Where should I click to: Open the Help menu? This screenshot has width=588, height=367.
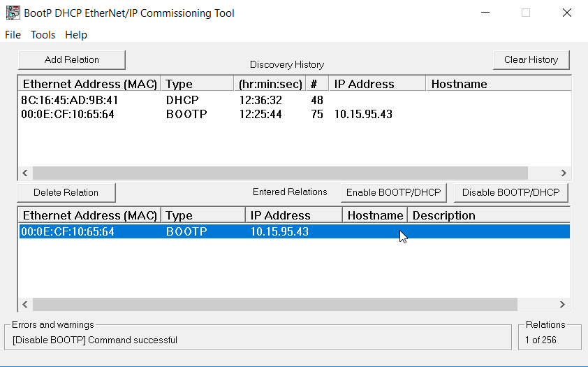point(75,35)
